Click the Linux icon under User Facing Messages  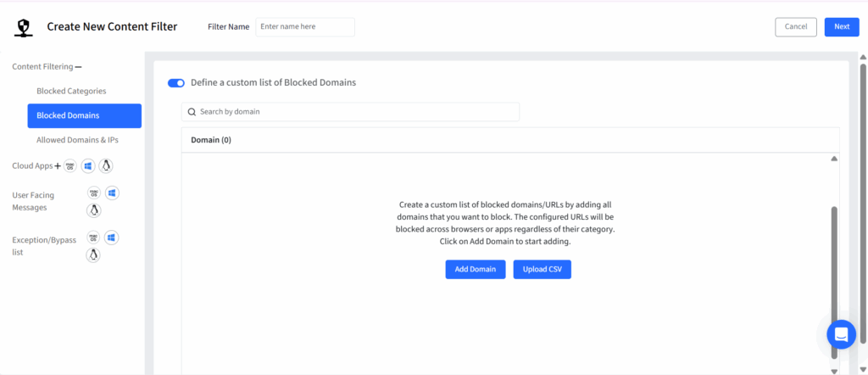[93, 210]
